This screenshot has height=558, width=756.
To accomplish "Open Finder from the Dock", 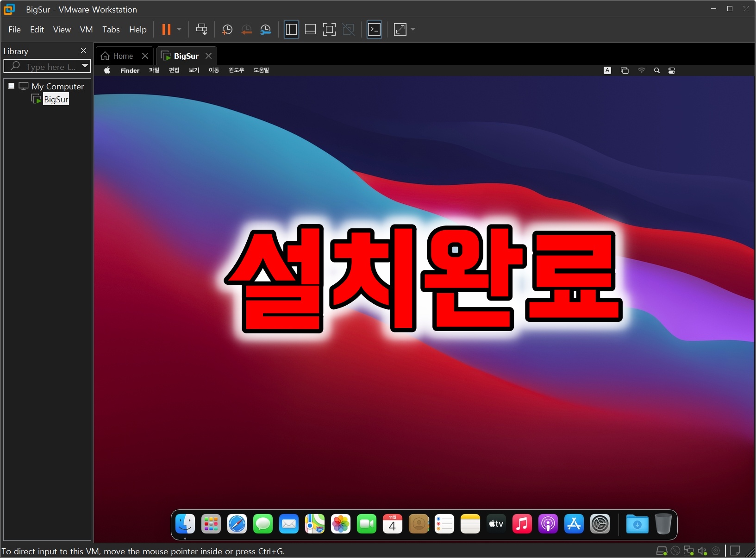I will (185, 524).
